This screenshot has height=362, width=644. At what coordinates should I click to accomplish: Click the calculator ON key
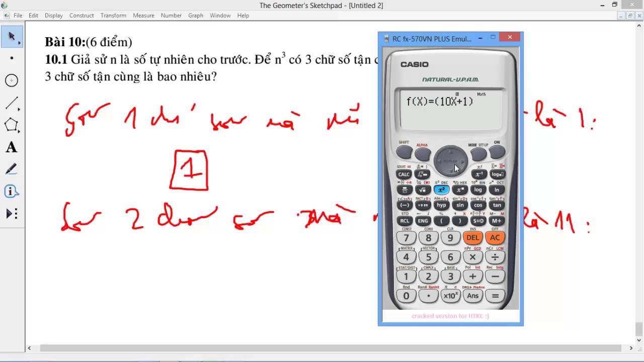pos(497,152)
